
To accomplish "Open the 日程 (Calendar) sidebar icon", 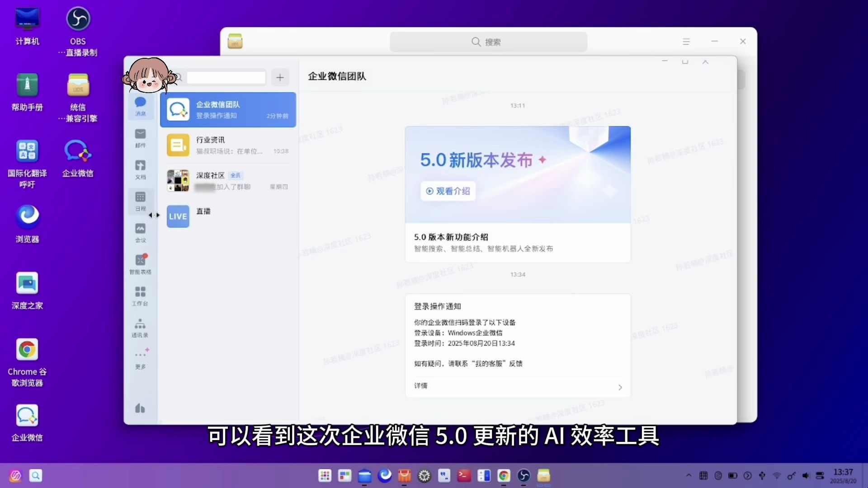I will (x=141, y=202).
